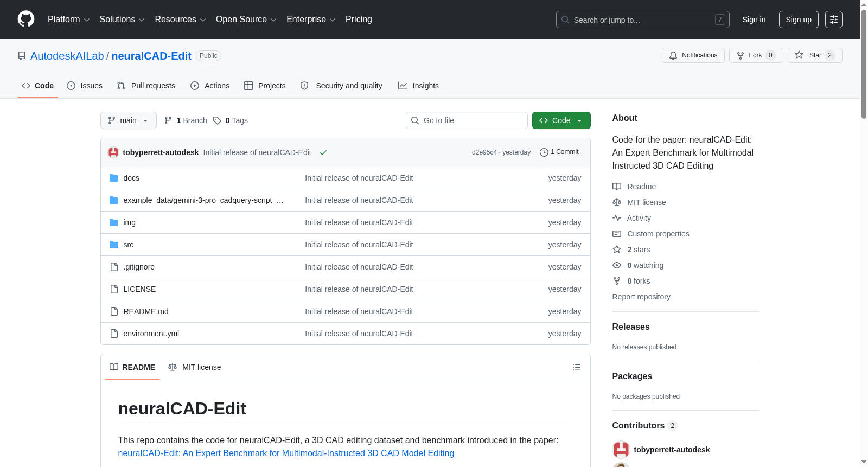
Task: Switch to the Projects tab
Action: [x=265, y=86]
